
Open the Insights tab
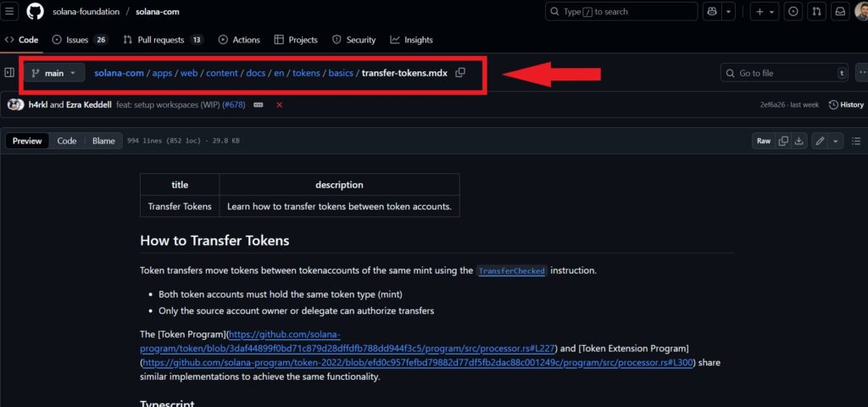pyautogui.click(x=412, y=40)
